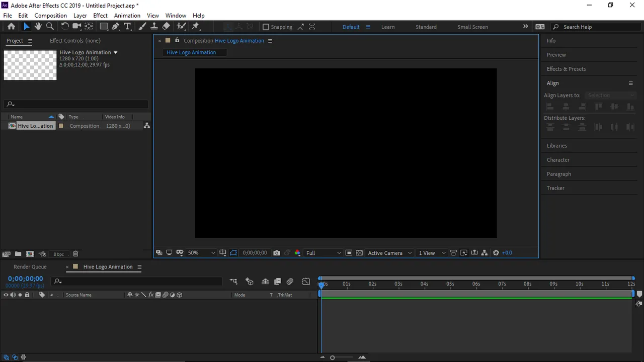Open the Active Camera view dropdown
Image resolution: width=644 pixels, height=362 pixels.
coord(389,253)
